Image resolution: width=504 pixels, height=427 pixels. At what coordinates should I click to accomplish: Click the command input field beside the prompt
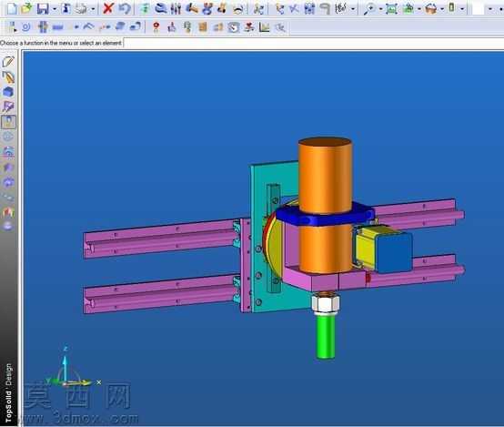(x=313, y=43)
